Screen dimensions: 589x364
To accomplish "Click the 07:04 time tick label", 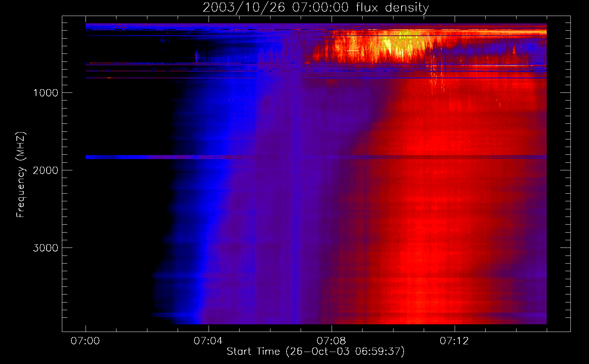I will click(208, 341).
